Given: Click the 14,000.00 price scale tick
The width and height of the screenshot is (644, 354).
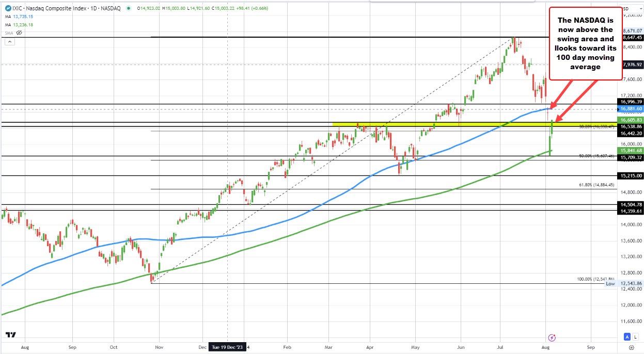Looking at the screenshot, I should point(631,224).
